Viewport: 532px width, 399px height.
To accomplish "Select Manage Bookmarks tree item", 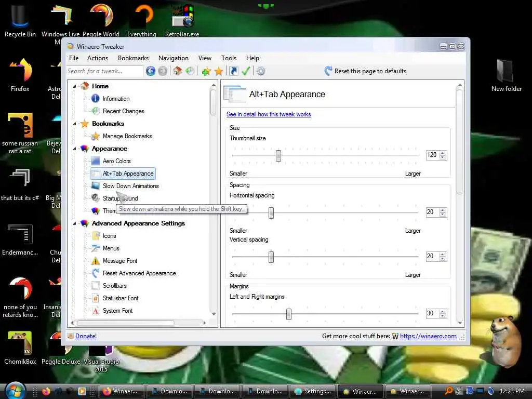I will click(127, 136).
